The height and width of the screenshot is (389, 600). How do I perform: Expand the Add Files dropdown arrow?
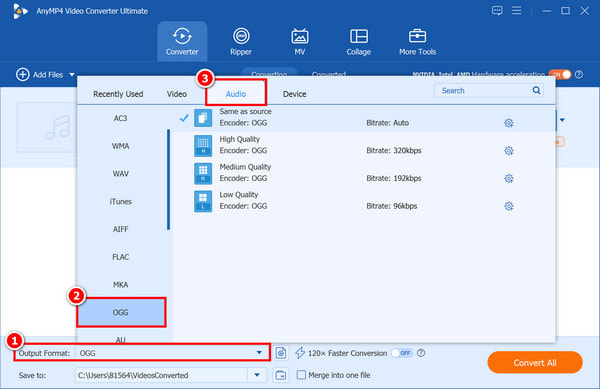pos(72,75)
